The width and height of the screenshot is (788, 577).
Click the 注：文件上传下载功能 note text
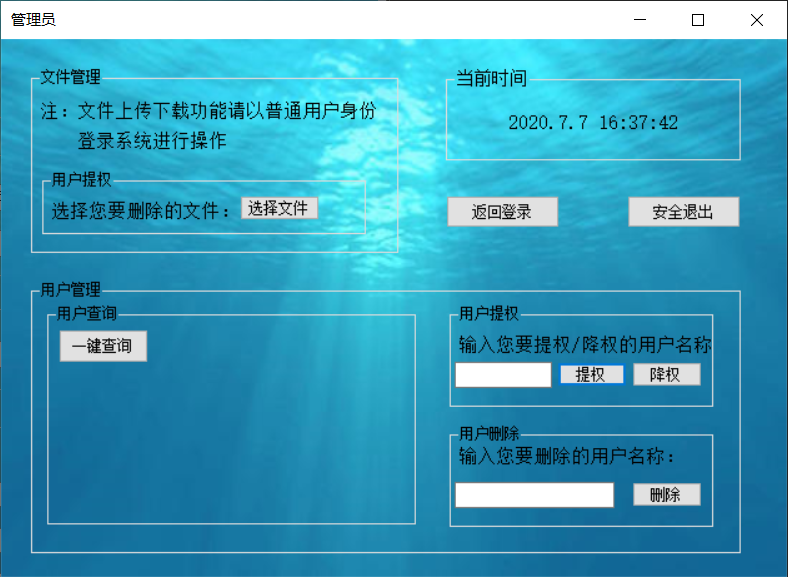pyautogui.click(x=208, y=125)
